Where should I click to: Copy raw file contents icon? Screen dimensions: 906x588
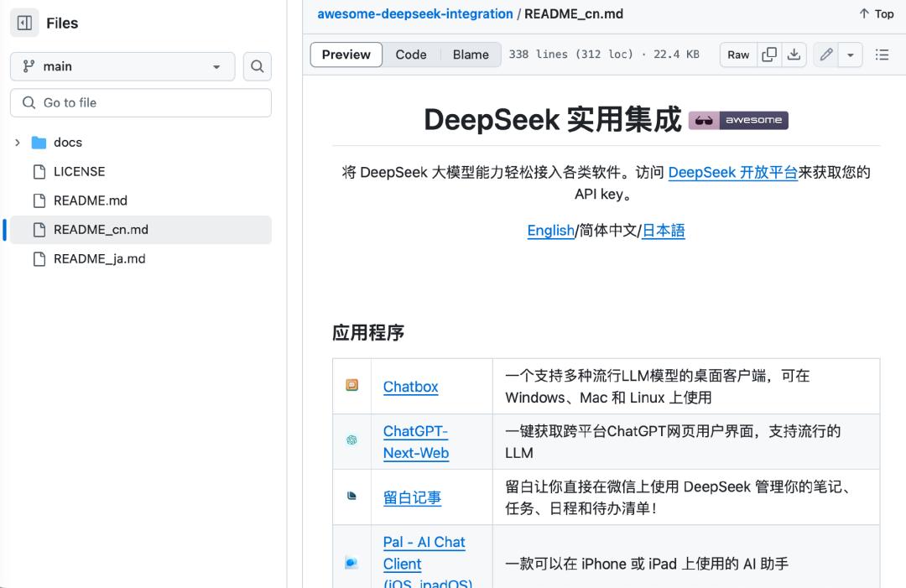tap(769, 55)
